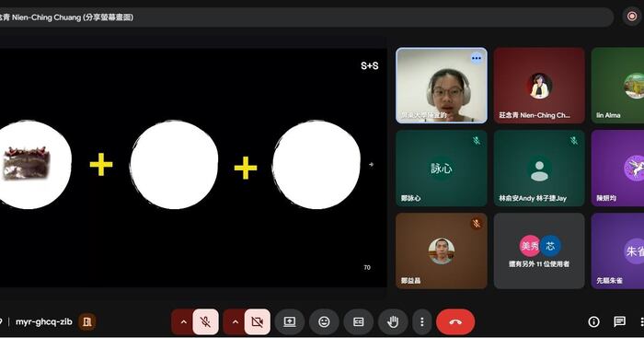
Task: Turn on camera using the camera-off button
Action: pos(257,321)
